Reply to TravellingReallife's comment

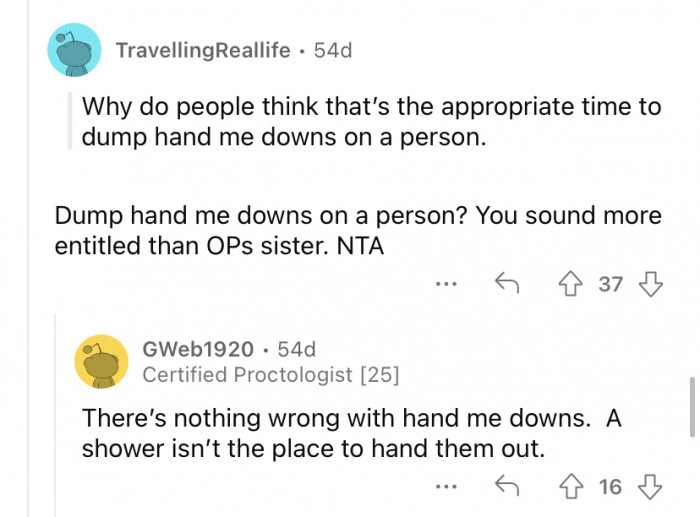(506, 284)
